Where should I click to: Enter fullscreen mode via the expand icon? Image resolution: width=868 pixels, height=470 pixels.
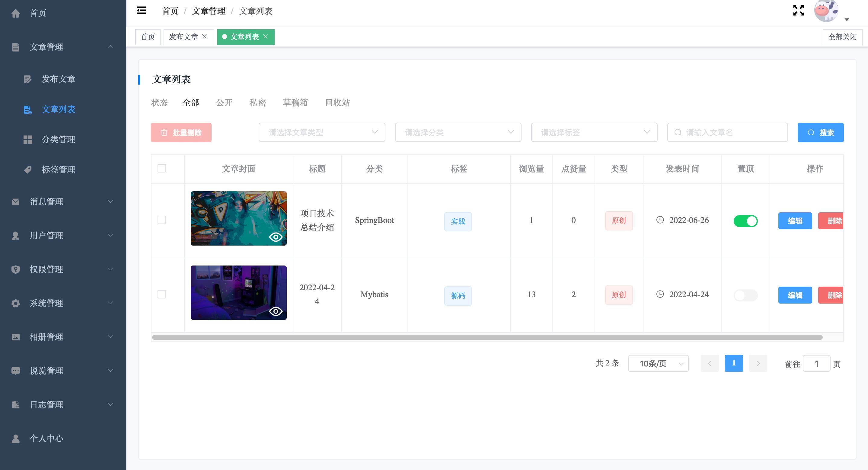pyautogui.click(x=798, y=11)
